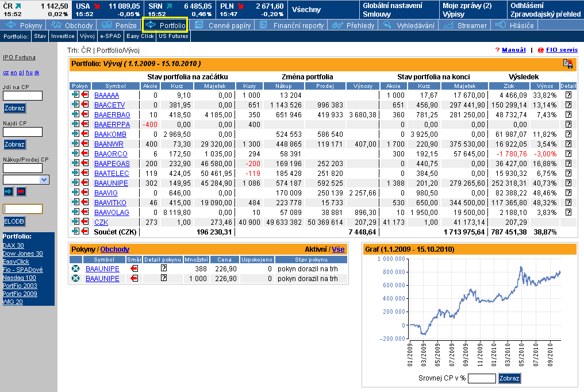Open the detail icon for BAAVOLAG

coord(568,212)
